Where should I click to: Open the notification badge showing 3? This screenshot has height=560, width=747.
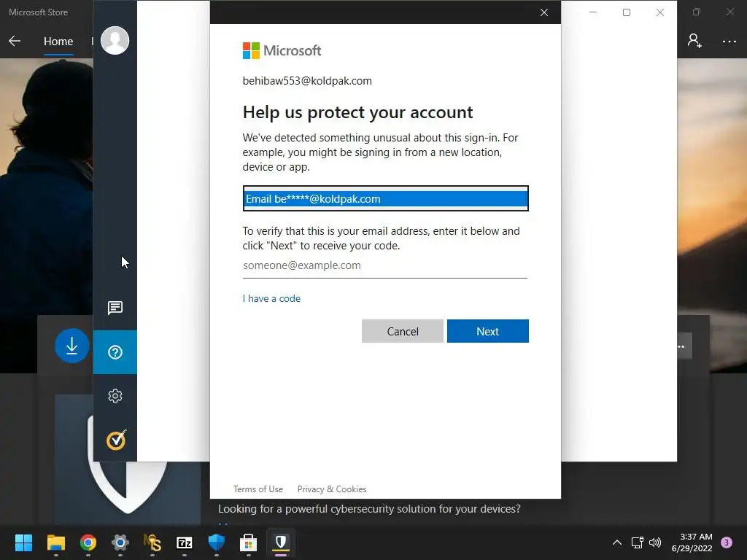tap(727, 542)
